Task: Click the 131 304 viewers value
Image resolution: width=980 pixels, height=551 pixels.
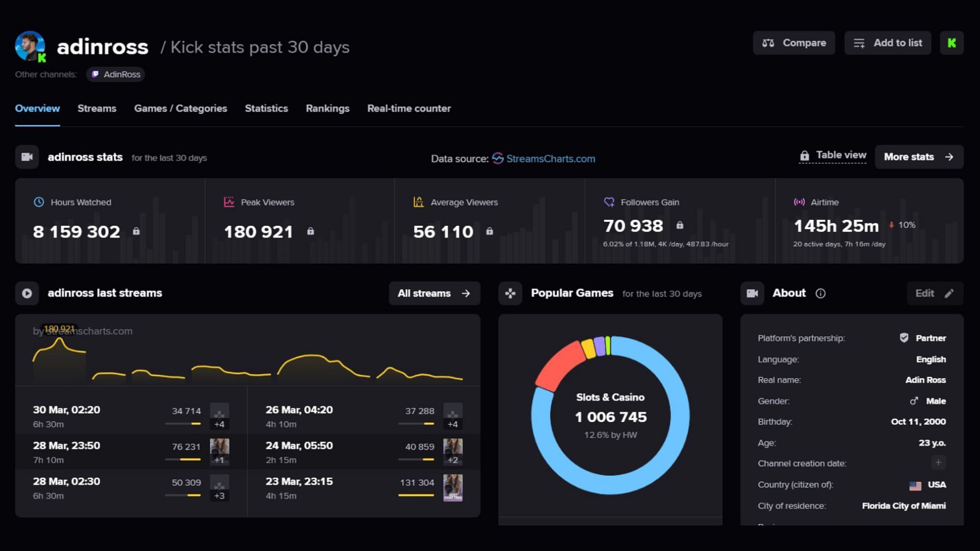Action: coord(417,482)
